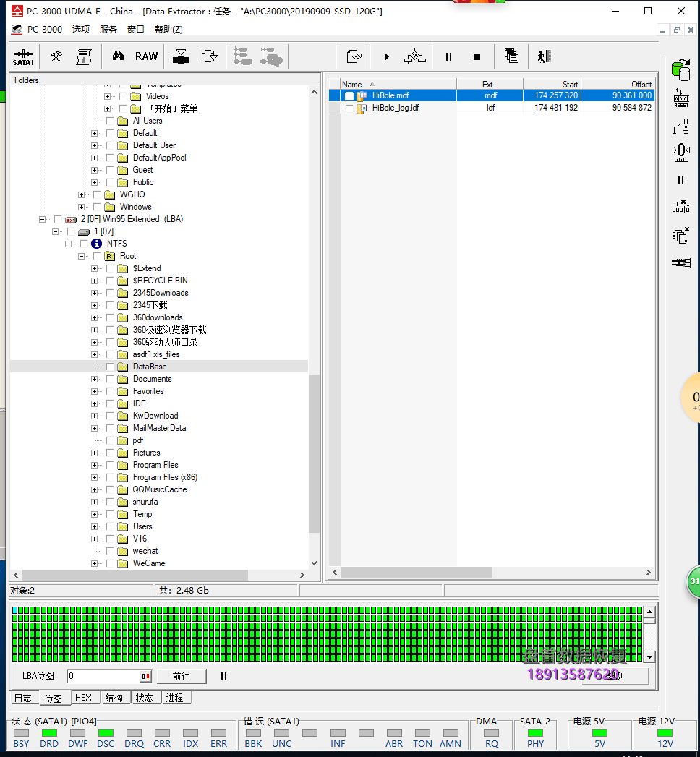Click the exit running-man toolbar icon
This screenshot has height=757, width=700.
(544, 56)
